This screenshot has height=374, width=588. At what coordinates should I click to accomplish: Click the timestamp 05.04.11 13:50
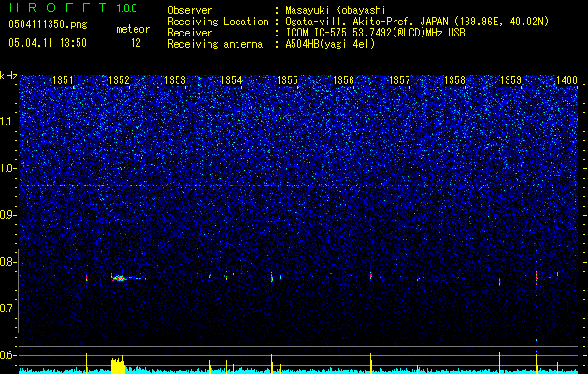(x=48, y=43)
